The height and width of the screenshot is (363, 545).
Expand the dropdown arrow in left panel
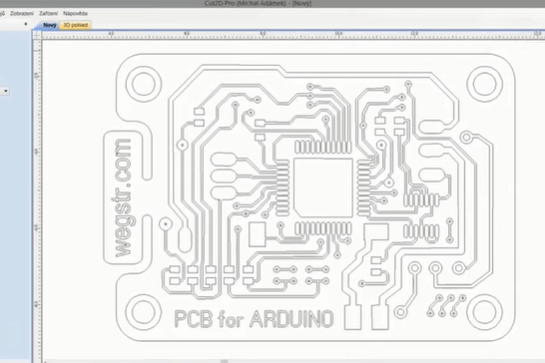[6, 91]
